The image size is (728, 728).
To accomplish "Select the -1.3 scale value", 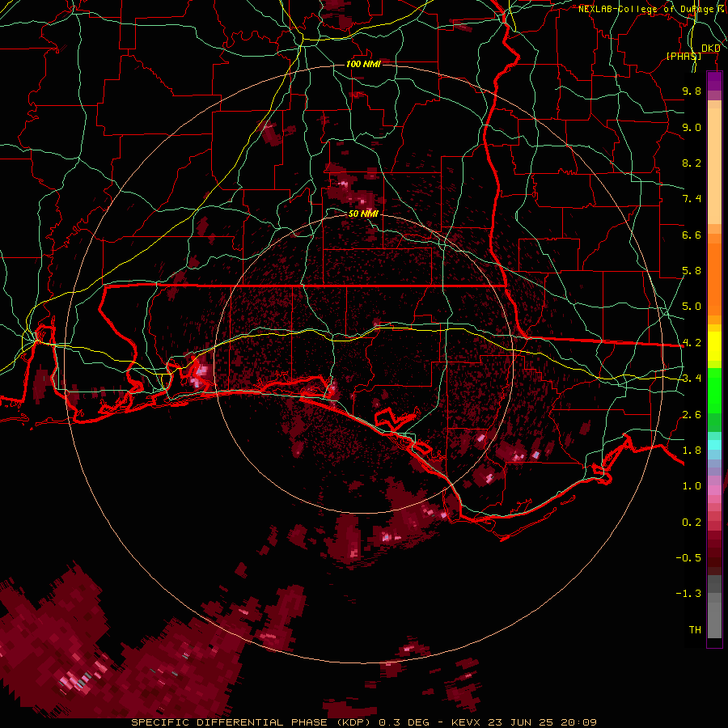I will [x=688, y=594].
